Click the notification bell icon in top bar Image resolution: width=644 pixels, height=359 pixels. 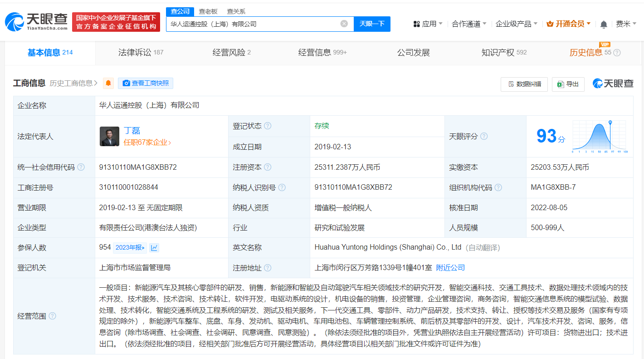pyautogui.click(x=603, y=23)
